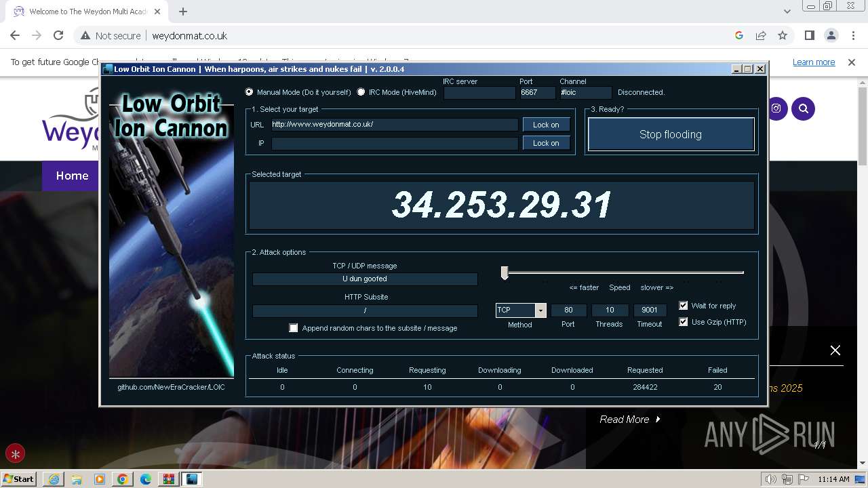
Task: Open Microsoft Edge from the taskbar
Action: coord(146,479)
